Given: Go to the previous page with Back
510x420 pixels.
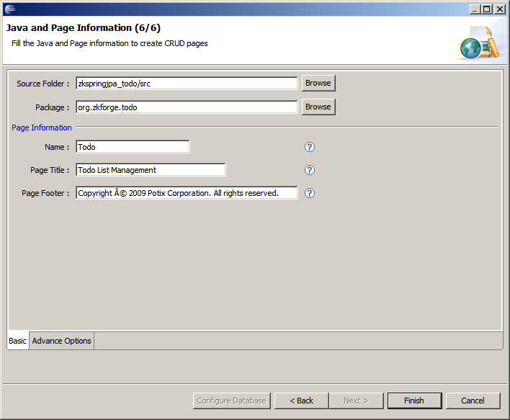Looking at the screenshot, I should (302, 401).
